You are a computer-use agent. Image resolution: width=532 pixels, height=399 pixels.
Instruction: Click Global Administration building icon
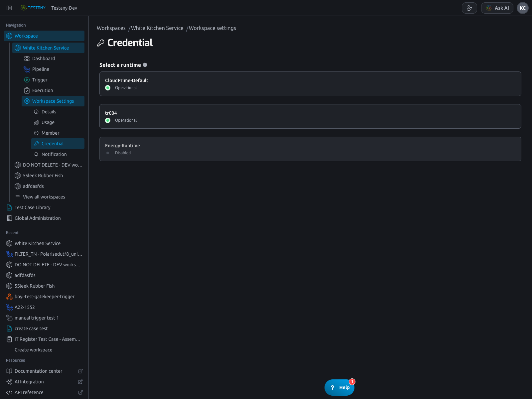(9, 218)
